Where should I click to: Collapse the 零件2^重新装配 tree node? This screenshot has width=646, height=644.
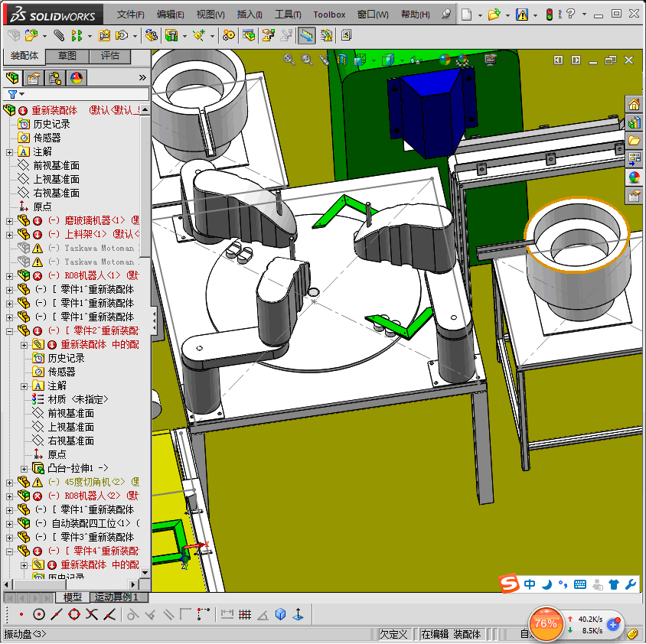[x=9, y=331]
